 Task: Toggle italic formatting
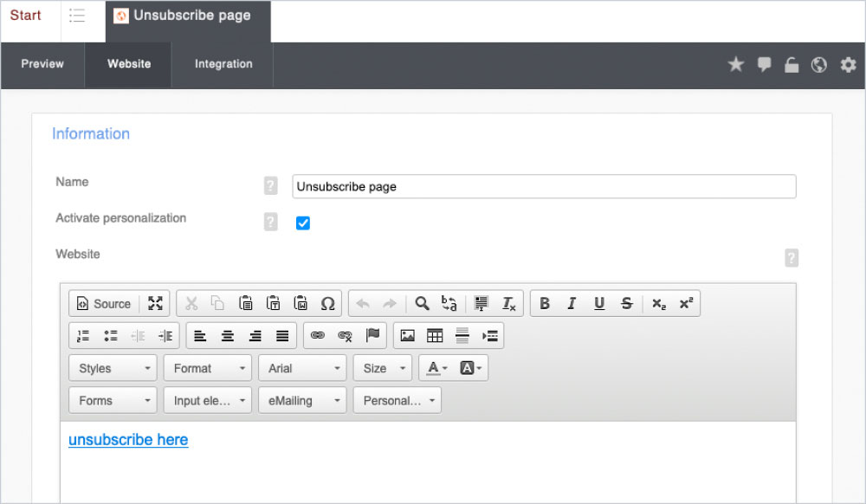tap(572, 304)
